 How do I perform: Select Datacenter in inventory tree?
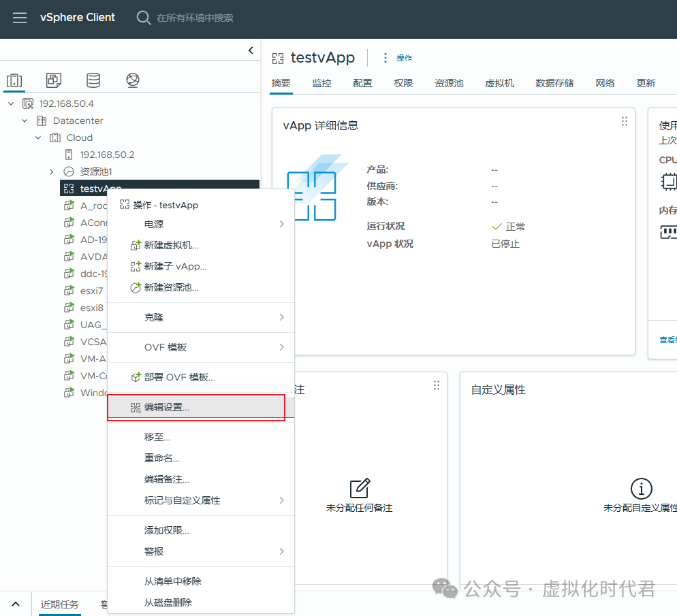[x=78, y=120]
